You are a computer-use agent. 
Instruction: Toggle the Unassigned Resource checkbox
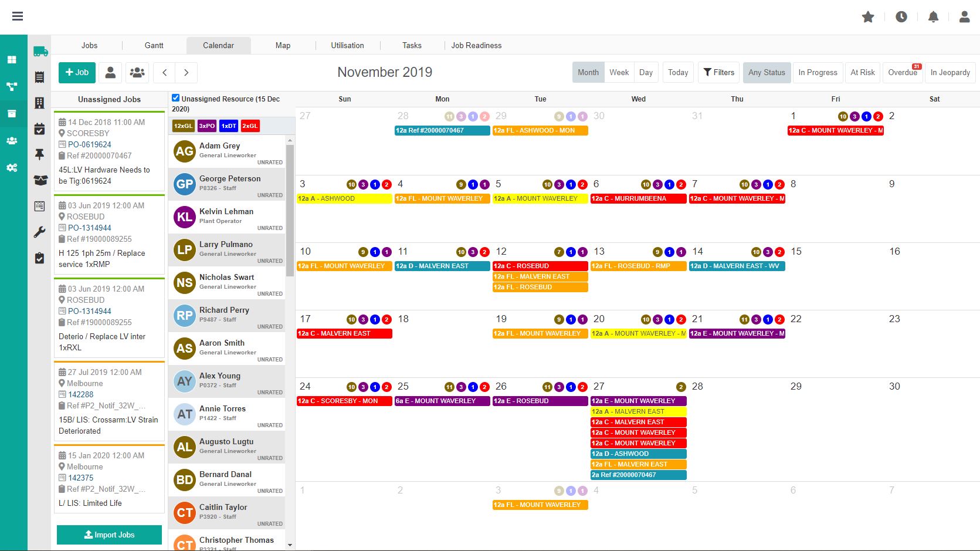175,98
